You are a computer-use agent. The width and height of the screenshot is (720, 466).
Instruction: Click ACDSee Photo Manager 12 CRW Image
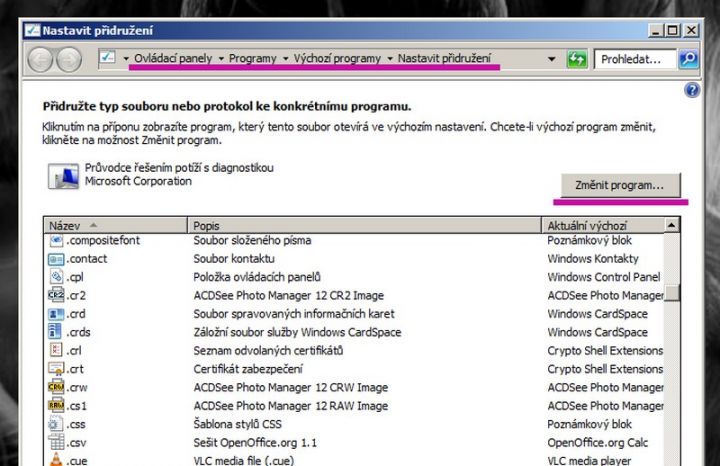point(291,387)
